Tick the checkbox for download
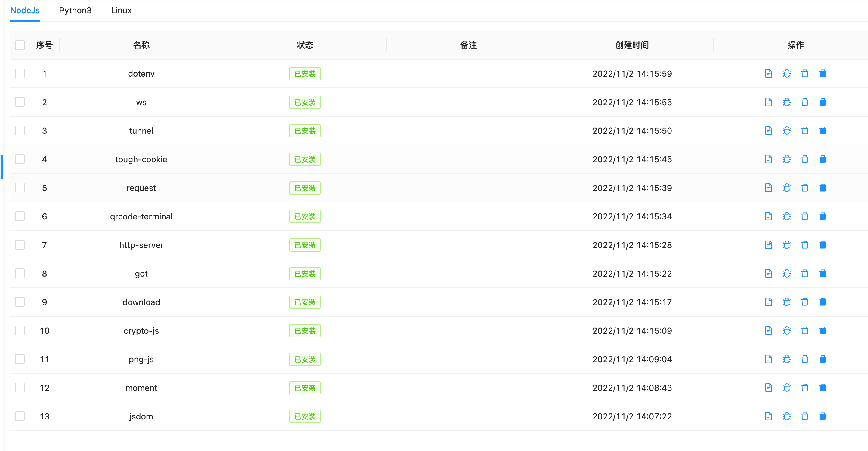The image size is (868, 451). click(x=20, y=302)
